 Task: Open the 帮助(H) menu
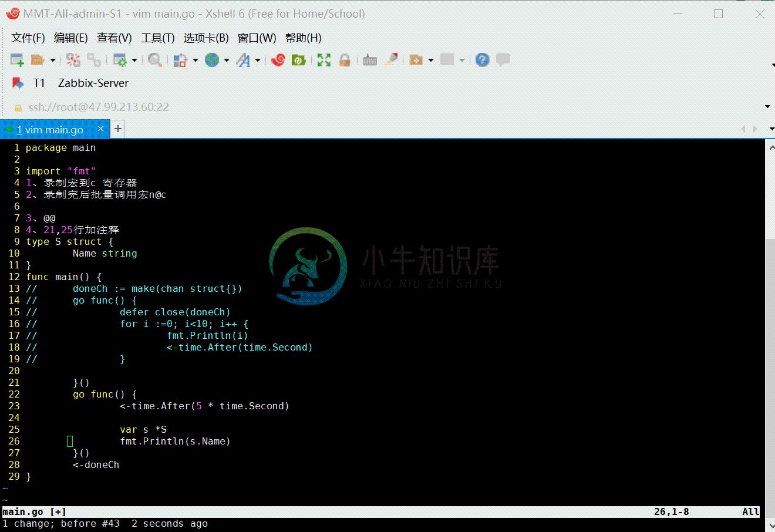click(304, 38)
